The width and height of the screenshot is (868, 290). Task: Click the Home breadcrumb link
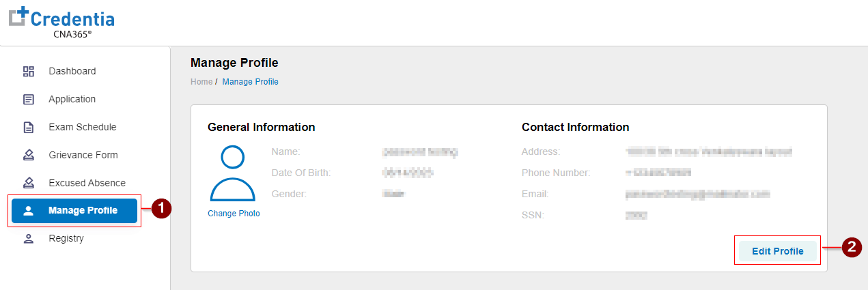click(201, 82)
